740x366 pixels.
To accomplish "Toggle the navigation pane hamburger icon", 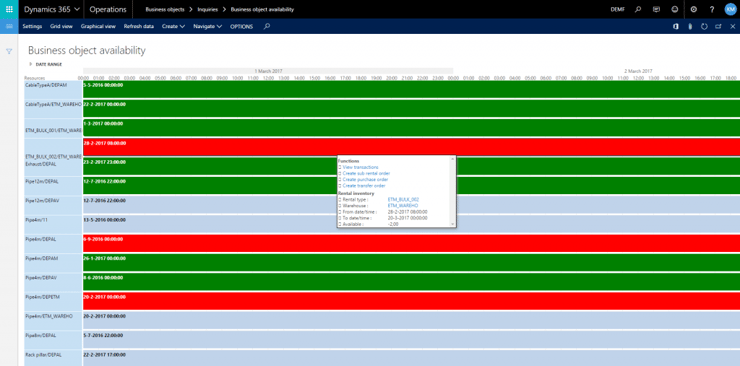I will click(x=9, y=26).
